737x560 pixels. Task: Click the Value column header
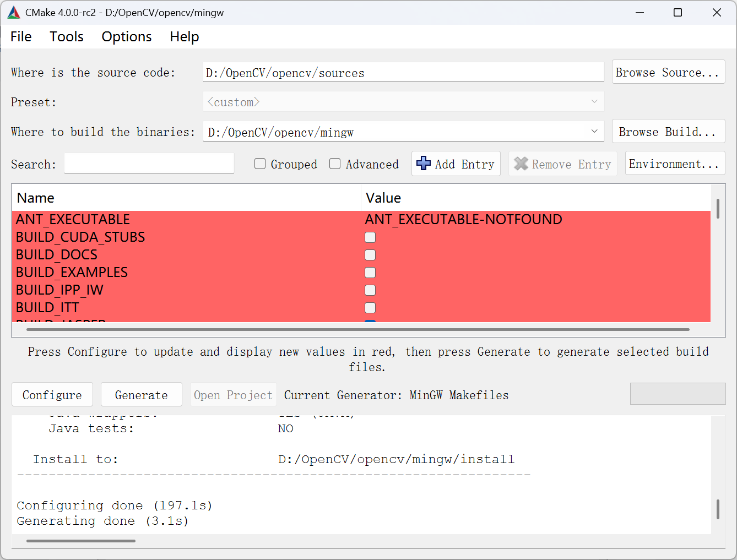click(536, 198)
